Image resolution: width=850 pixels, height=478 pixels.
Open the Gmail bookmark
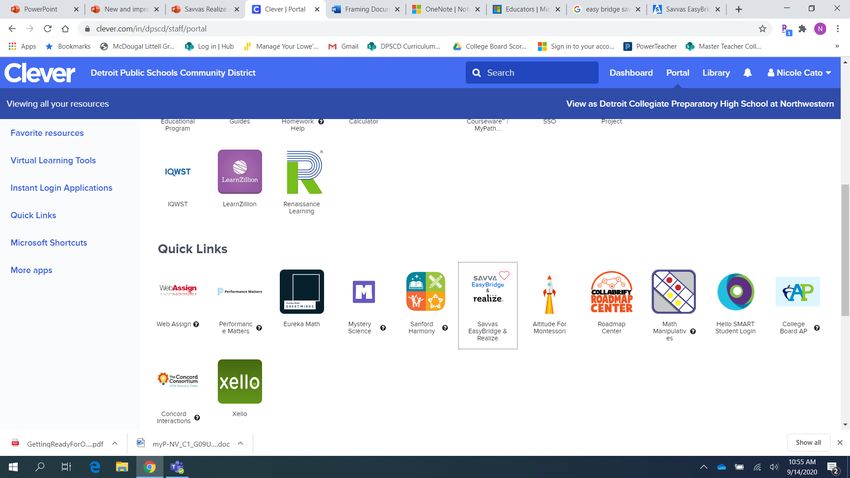[x=343, y=47]
